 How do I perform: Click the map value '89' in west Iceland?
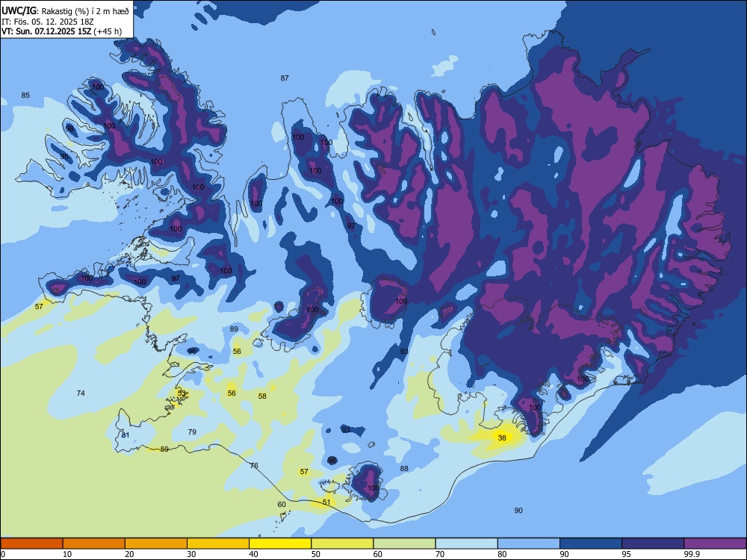pyautogui.click(x=234, y=329)
